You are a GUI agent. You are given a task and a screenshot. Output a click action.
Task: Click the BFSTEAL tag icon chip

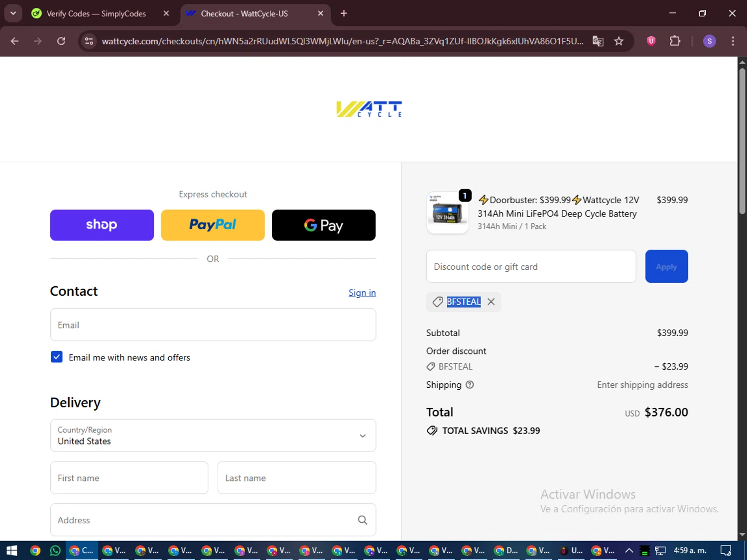[x=438, y=302]
